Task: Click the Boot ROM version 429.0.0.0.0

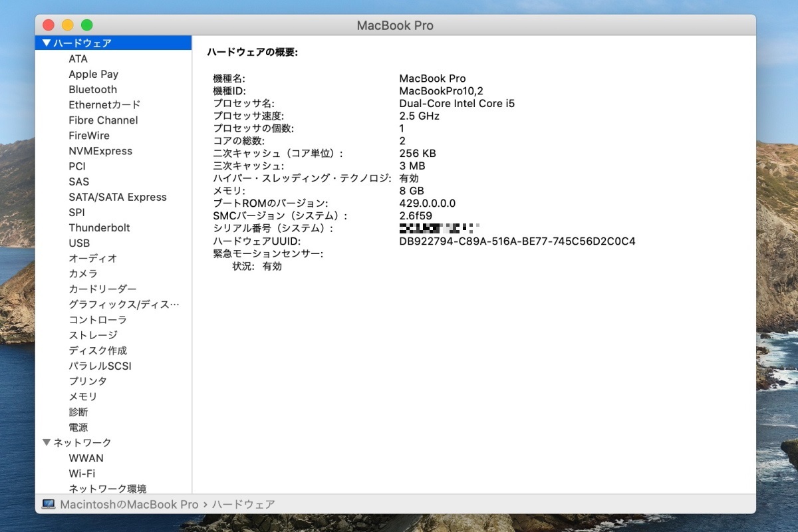Action: (428, 203)
